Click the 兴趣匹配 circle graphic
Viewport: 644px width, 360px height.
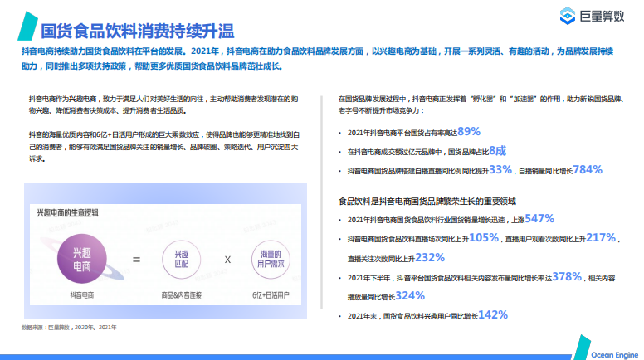pos(181,260)
